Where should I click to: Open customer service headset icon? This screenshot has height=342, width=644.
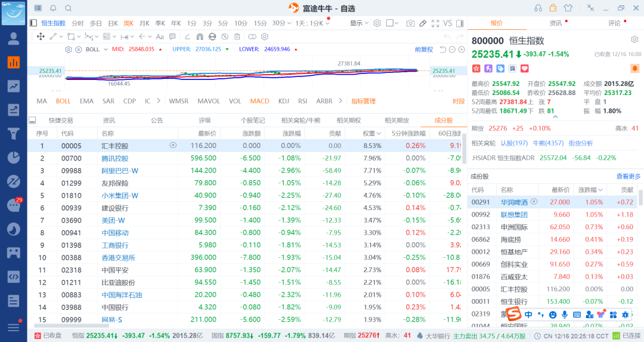538,8
